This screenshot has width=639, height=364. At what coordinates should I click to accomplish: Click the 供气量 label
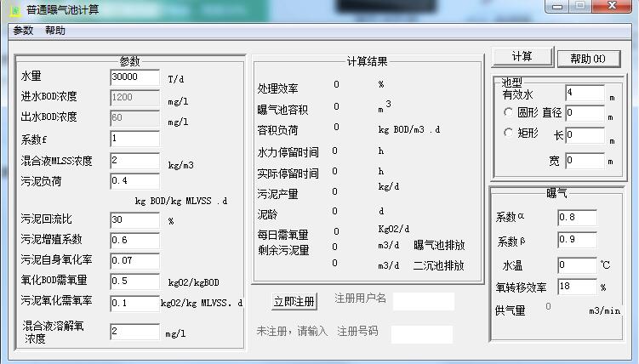511,310
